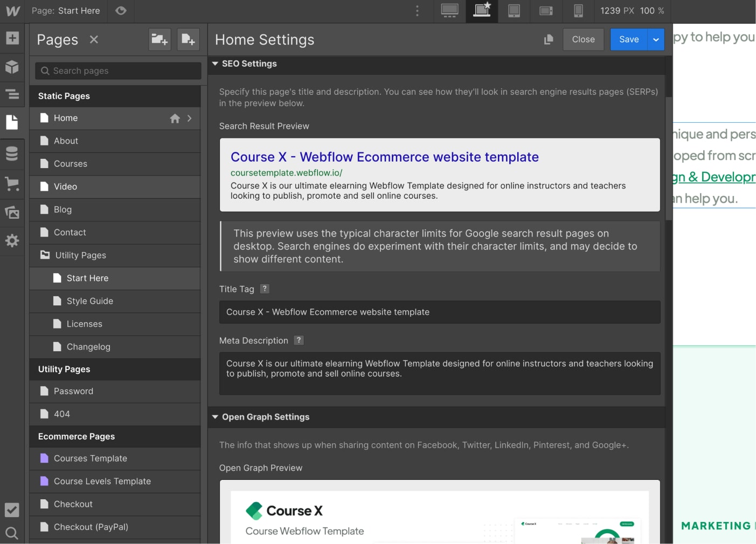Open the Save button dropdown arrow
Viewport: 756px width, 544px height.
[x=656, y=39]
